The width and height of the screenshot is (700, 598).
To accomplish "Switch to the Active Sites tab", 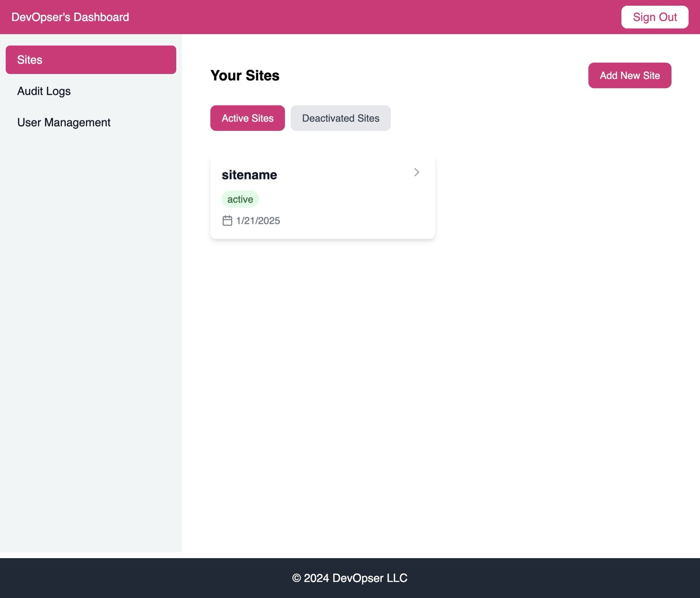I will point(247,118).
